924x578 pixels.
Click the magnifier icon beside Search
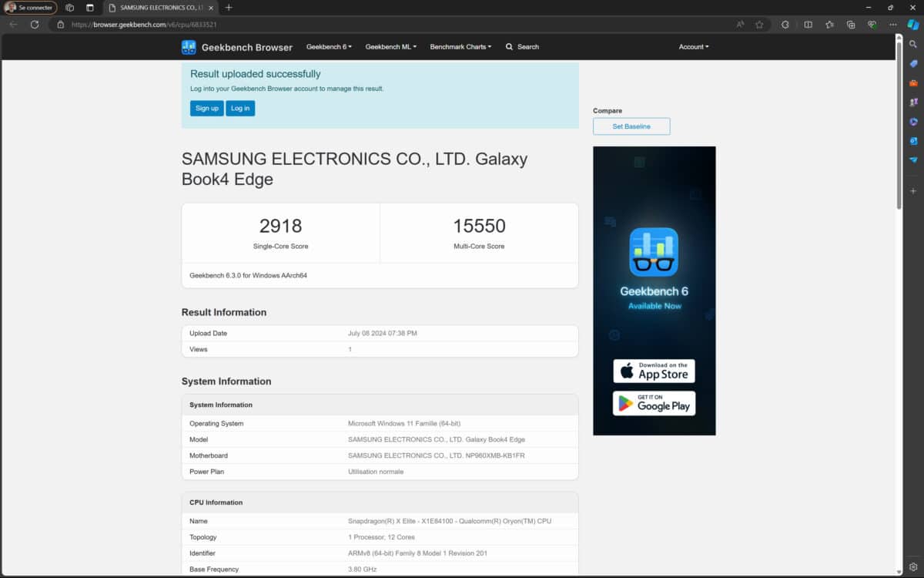tap(509, 47)
